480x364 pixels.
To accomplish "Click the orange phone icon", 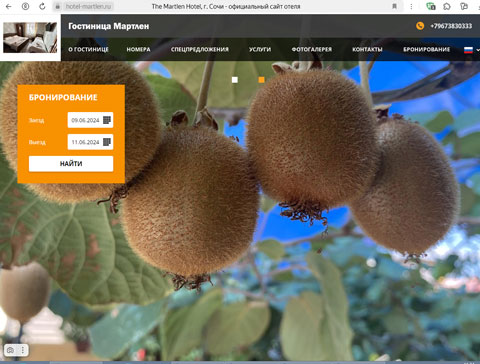I will (x=420, y=26).
